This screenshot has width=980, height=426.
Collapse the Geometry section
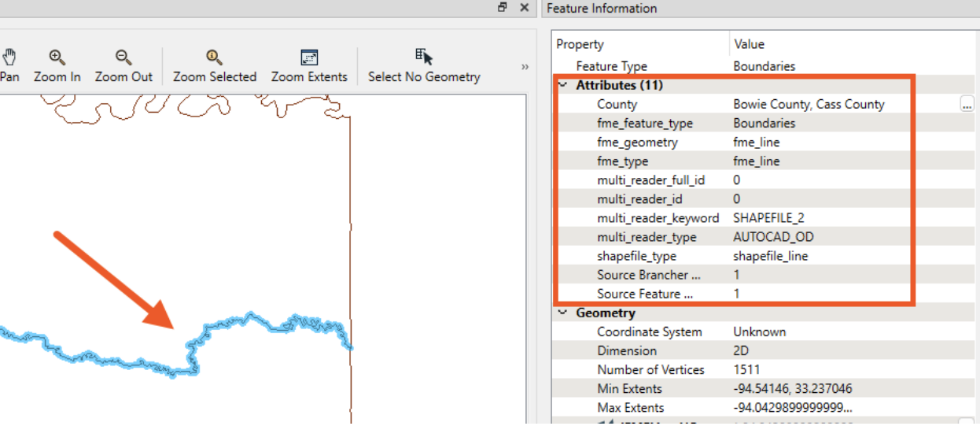562,313
